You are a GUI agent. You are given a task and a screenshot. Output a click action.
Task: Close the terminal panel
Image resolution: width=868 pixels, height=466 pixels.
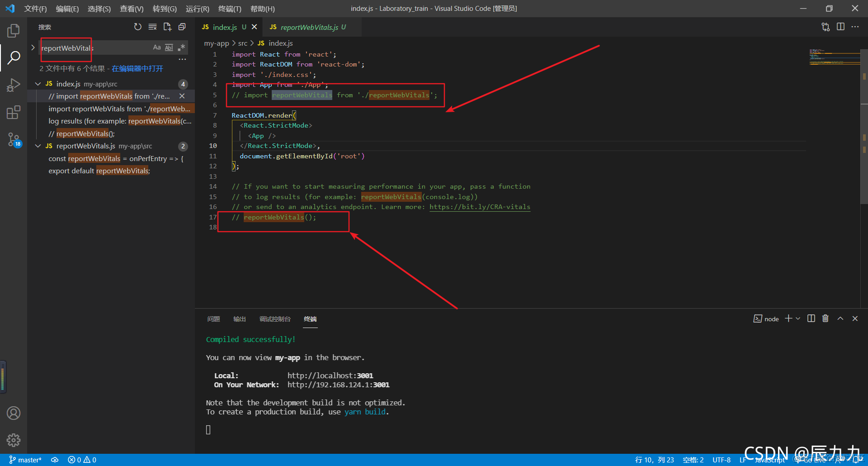tap(855, 319)
